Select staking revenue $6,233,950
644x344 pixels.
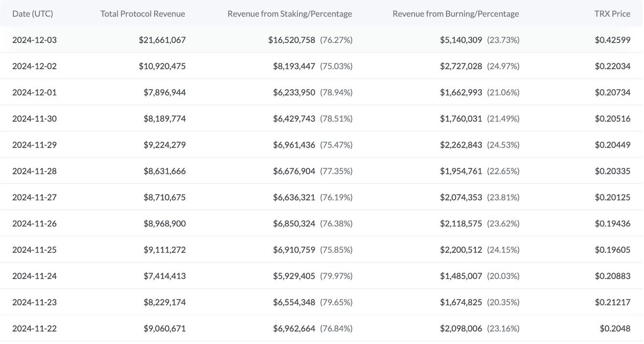pos(294,92)
